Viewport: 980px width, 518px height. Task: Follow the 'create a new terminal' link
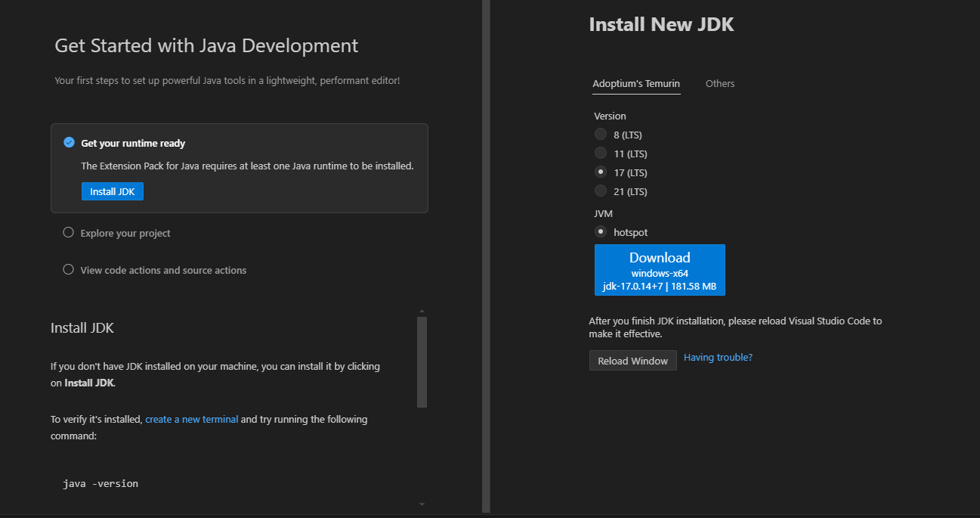(192, 419)
